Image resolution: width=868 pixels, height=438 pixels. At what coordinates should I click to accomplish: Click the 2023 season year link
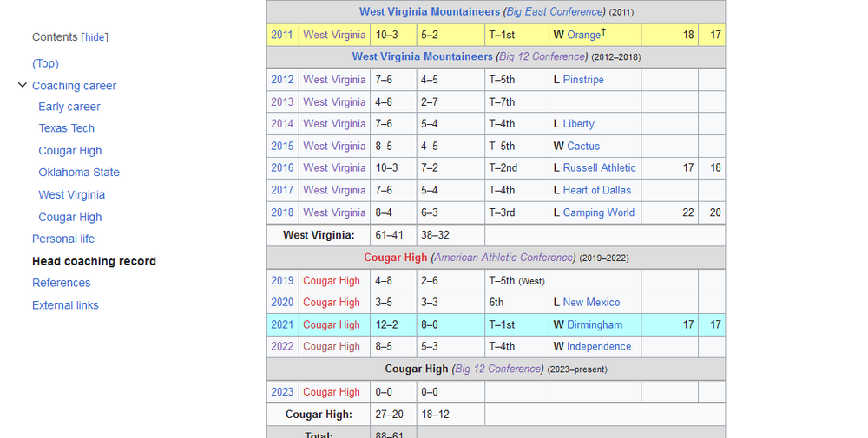coord(282,392)
